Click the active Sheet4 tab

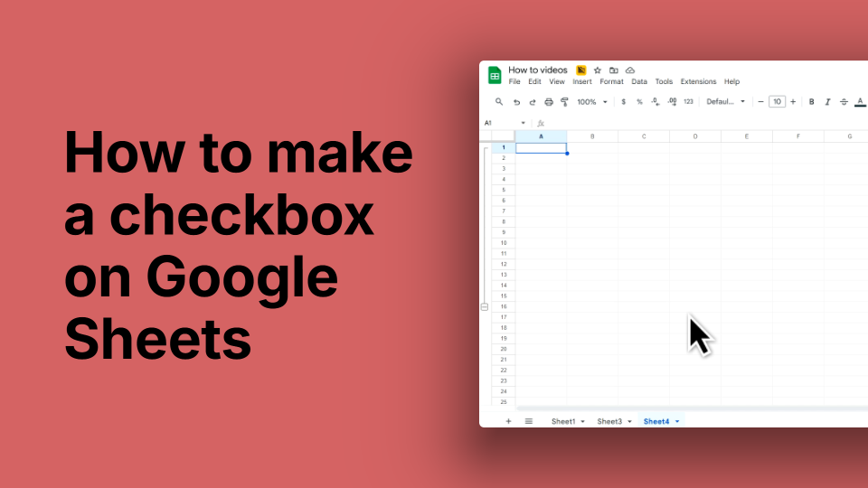(656, 421)
